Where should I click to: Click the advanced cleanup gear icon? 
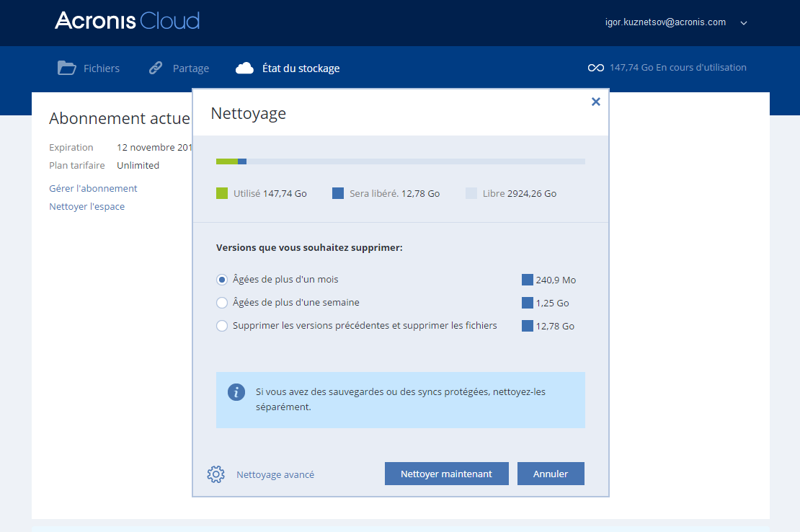point(215,474)
